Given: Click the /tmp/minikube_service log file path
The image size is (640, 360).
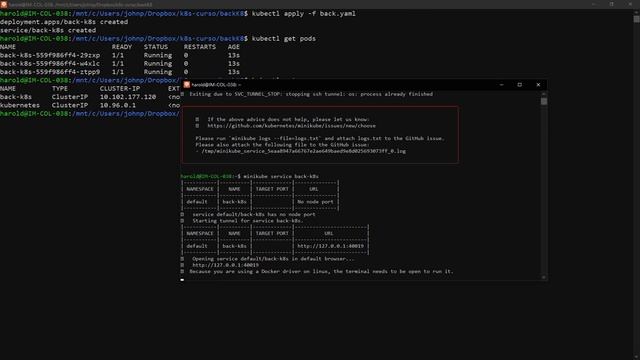Looking at the screenshot, I should coord(304,151).
